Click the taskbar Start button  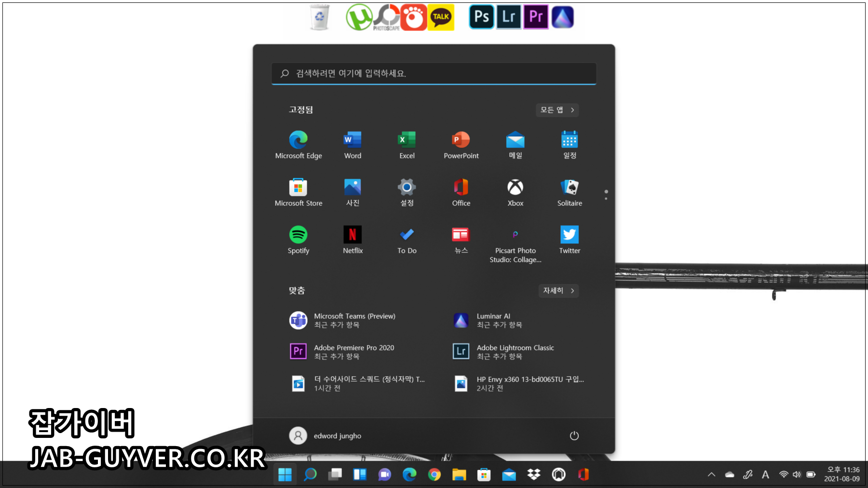(285, 475)
